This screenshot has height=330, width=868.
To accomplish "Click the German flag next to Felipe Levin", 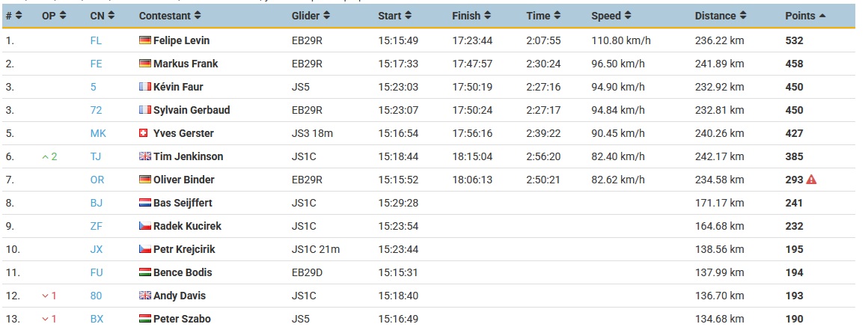I will [x=145, y=40].
